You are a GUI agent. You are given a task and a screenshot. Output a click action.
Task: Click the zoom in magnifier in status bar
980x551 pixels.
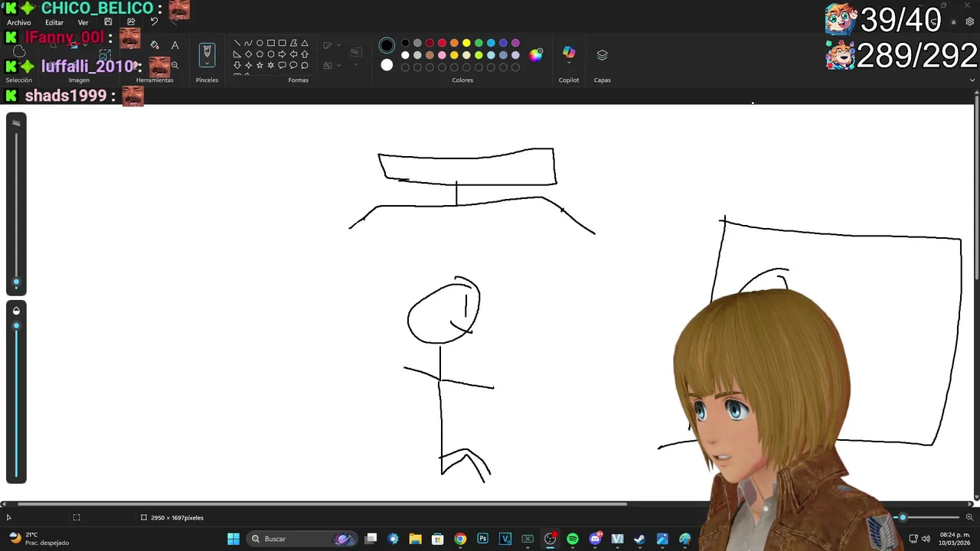tap(969, 517)
